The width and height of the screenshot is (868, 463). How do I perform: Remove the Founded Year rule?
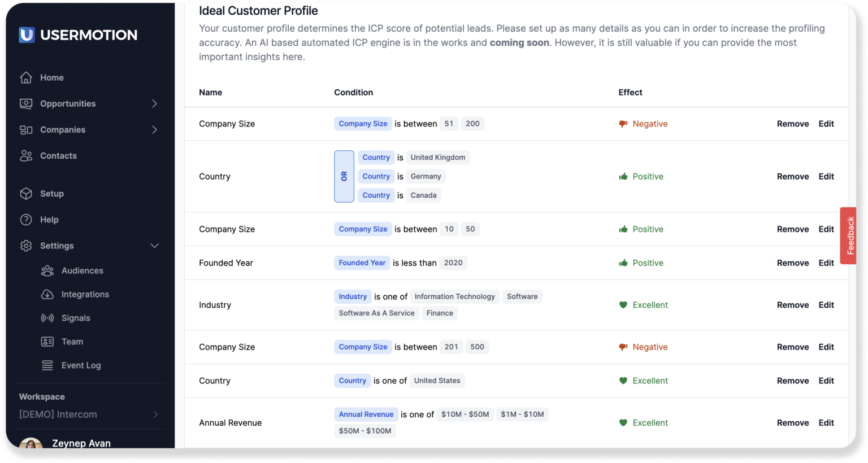tap(793, 263)
